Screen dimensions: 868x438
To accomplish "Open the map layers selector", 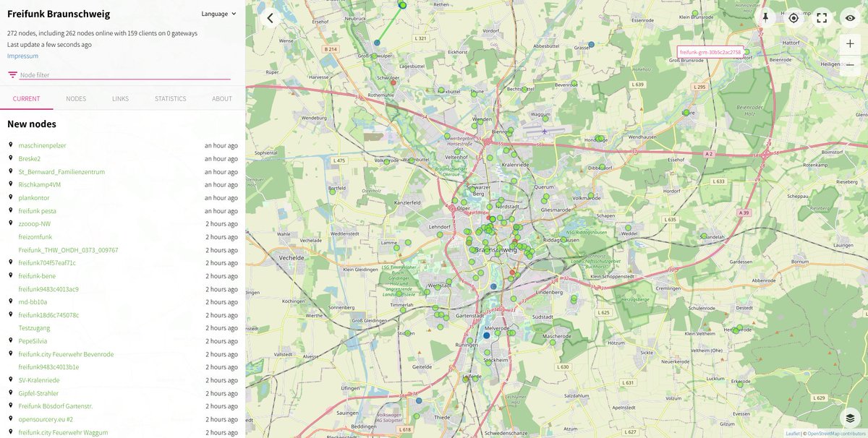I will click(x=850, y=418).
